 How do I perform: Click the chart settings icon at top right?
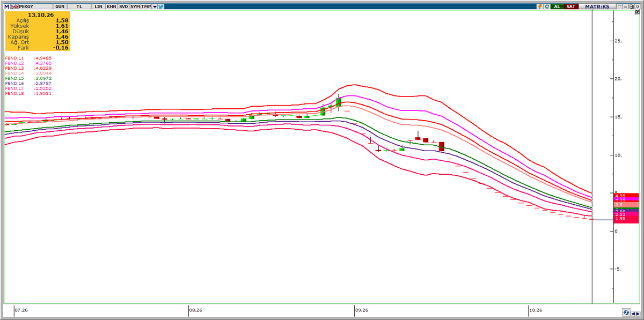(637, 12)
